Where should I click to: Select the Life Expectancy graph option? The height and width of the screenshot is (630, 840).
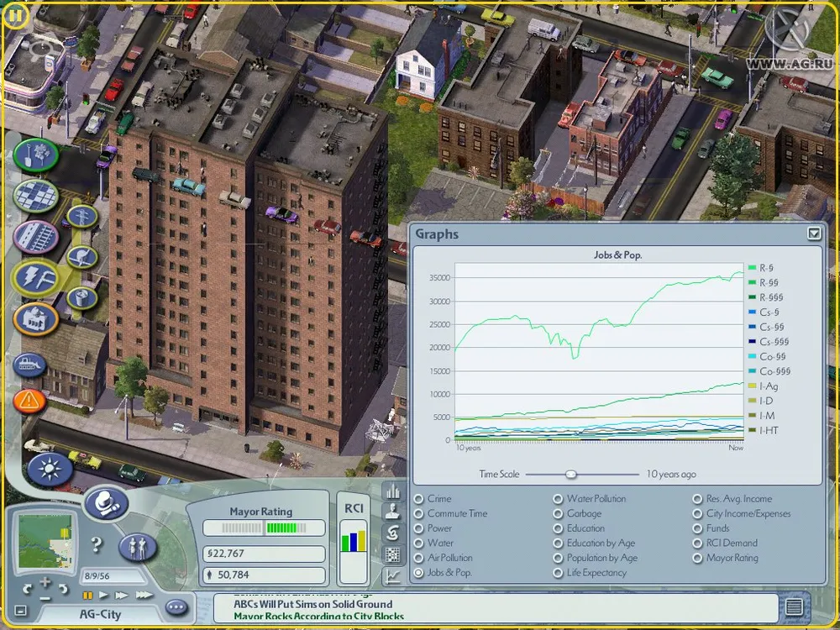[558, 573]
